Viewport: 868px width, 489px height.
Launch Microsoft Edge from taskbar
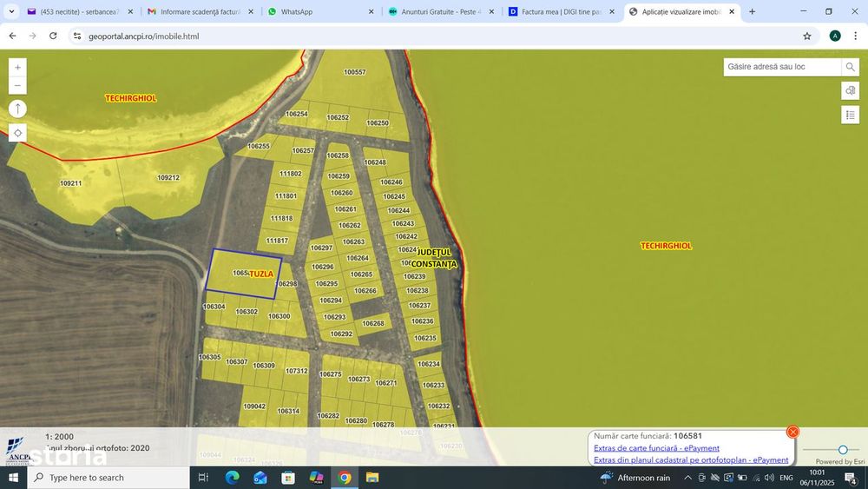232,478
